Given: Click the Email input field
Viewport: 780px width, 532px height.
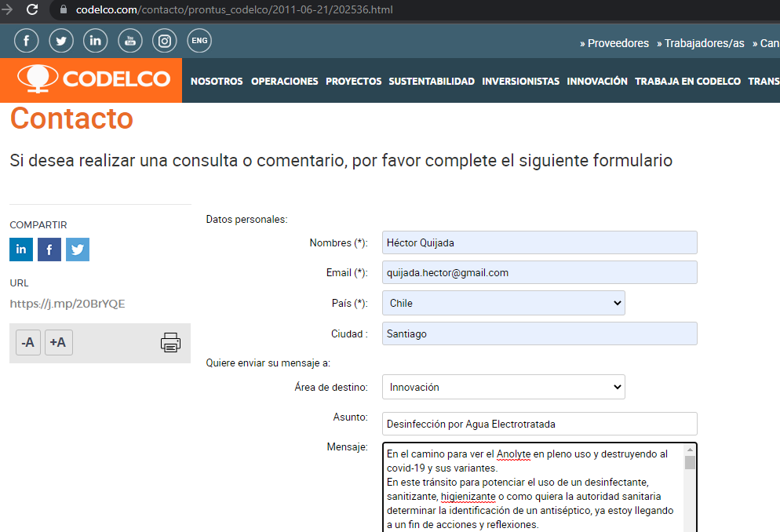Looking at the screenshot, I should [x=540, y=272].
